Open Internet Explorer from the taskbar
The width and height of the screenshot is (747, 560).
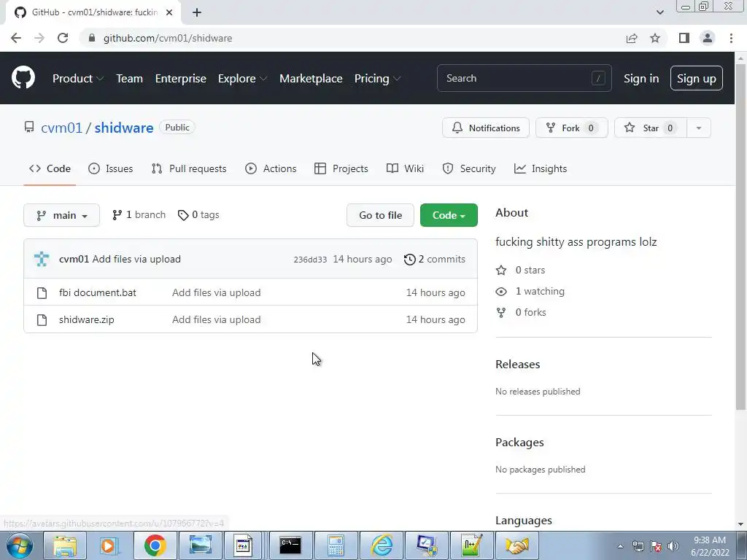382,545
